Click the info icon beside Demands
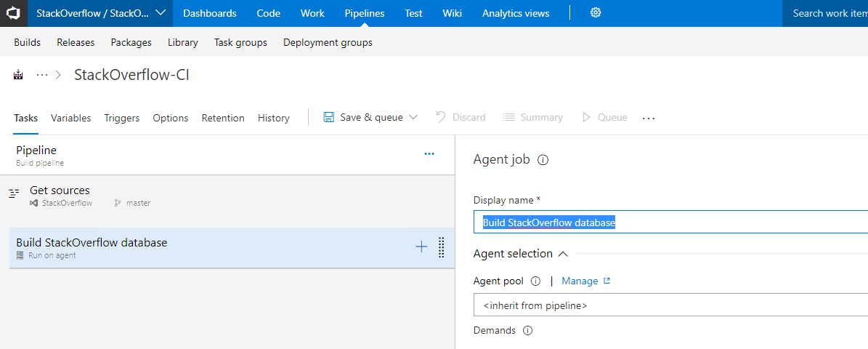 [x=527, y=331]
